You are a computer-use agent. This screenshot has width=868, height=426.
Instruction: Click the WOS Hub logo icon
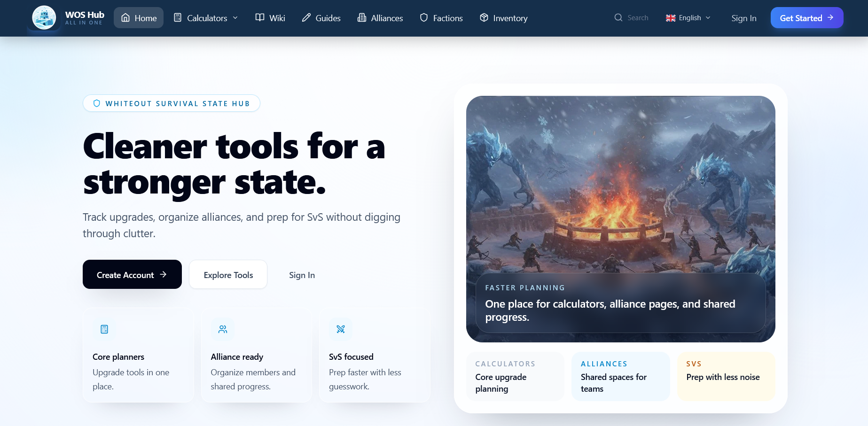tap(44, 18)
